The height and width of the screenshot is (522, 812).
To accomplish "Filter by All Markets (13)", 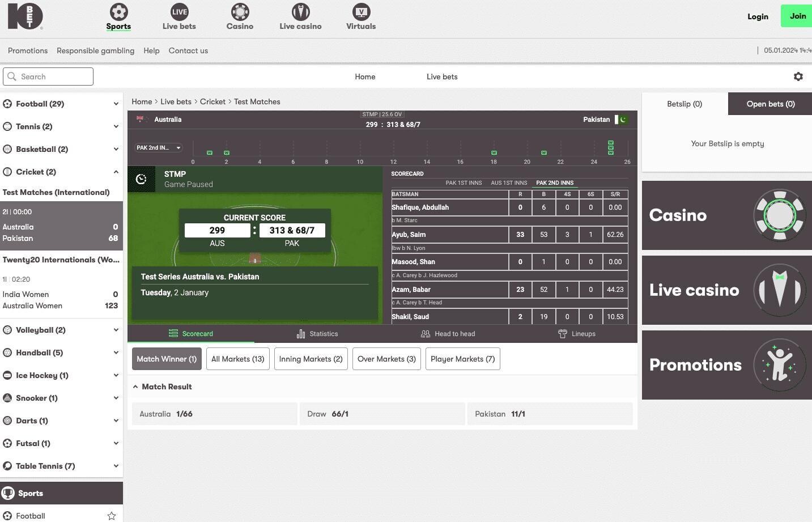I will 238,359.
